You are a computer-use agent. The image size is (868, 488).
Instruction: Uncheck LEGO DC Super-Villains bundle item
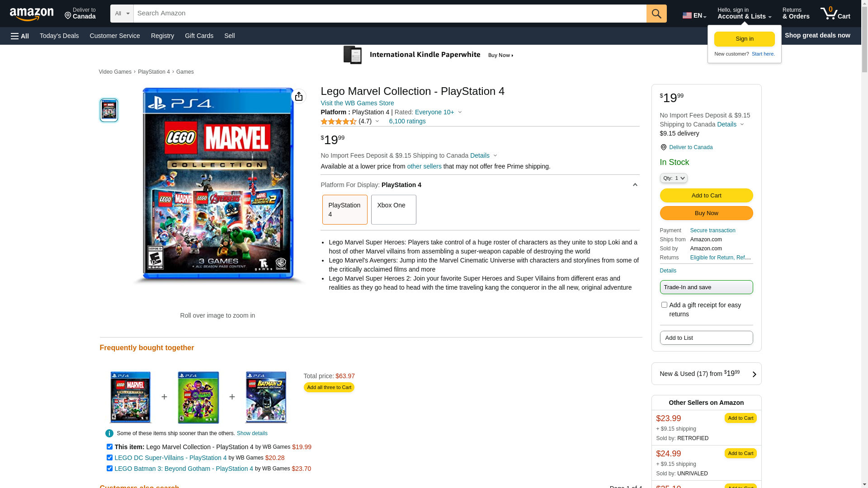[109, 457]
